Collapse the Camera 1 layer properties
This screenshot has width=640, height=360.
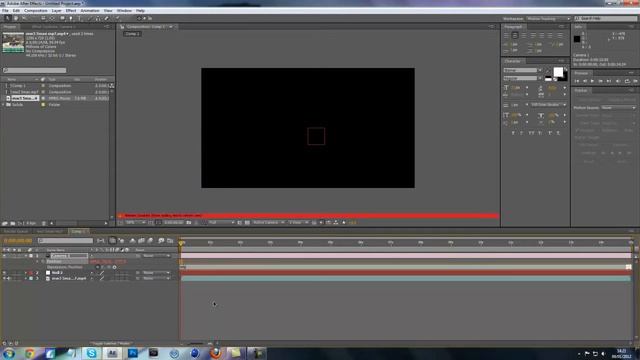(x=26, y=256)
